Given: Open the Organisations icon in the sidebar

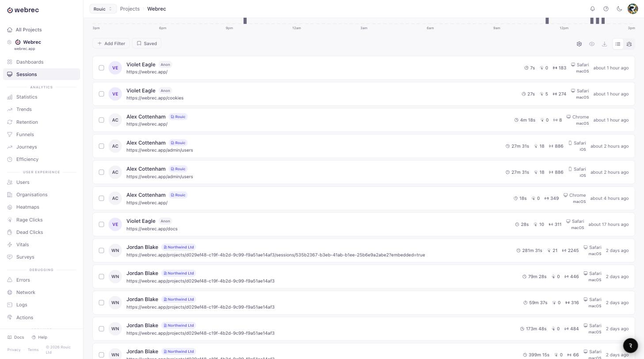Looking at the screenshot, I should coord(10,195).
